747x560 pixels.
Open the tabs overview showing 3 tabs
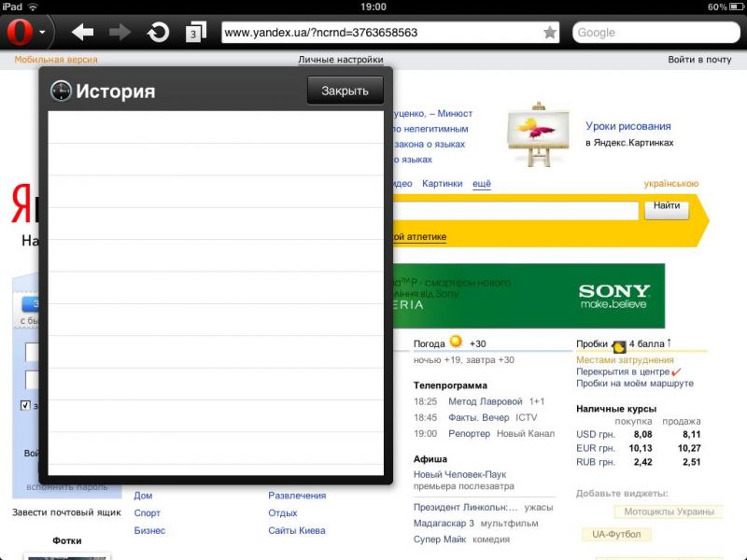point(195,33)
